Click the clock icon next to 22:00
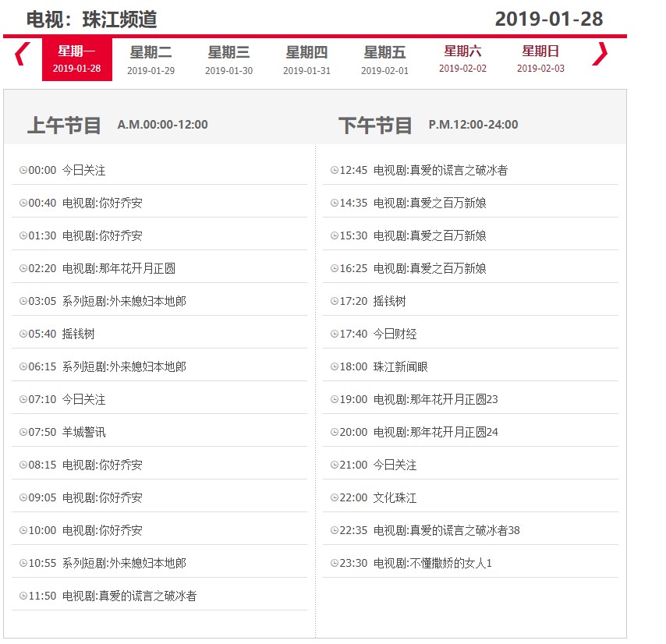 pos(335,497)
